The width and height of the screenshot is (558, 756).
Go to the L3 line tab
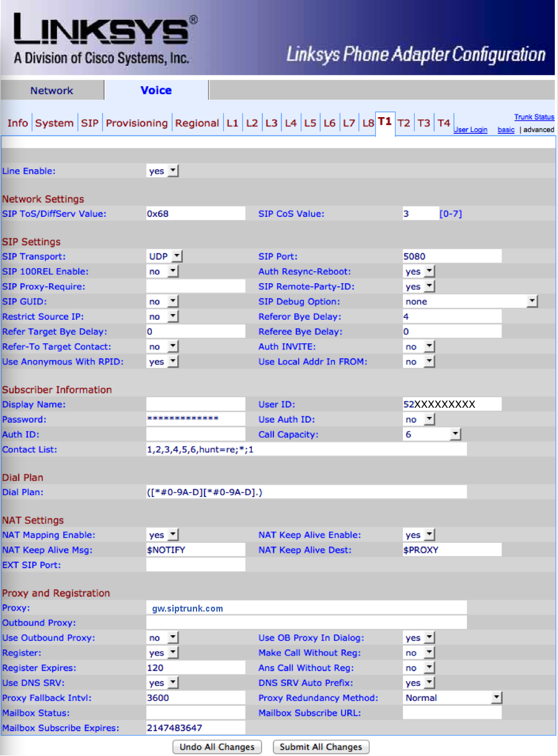[x=272, y=123]
